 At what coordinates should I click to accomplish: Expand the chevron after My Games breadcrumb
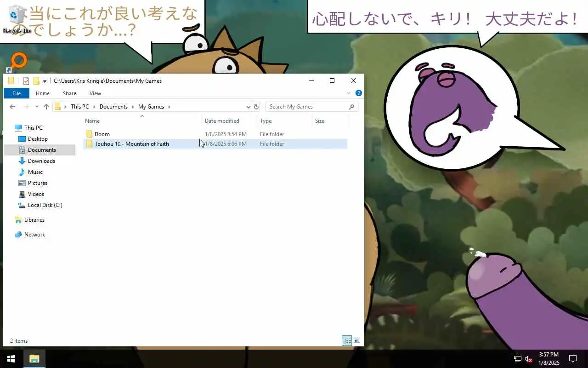169,107
